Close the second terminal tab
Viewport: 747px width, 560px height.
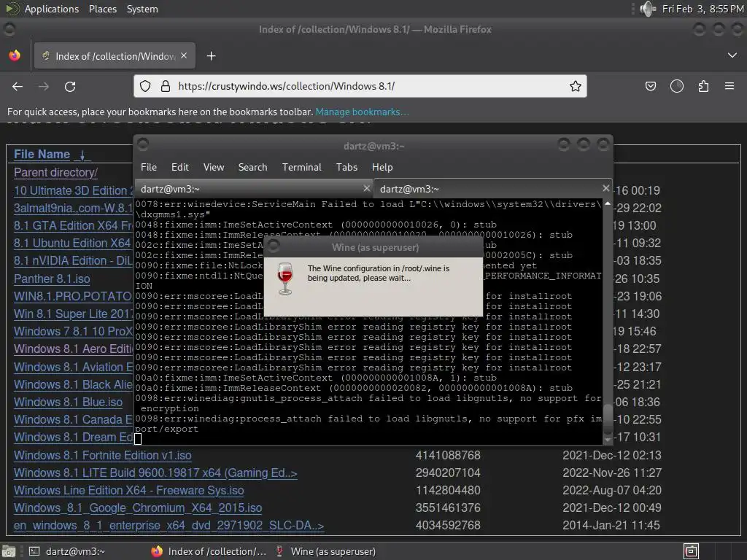[x=605, y=188]
